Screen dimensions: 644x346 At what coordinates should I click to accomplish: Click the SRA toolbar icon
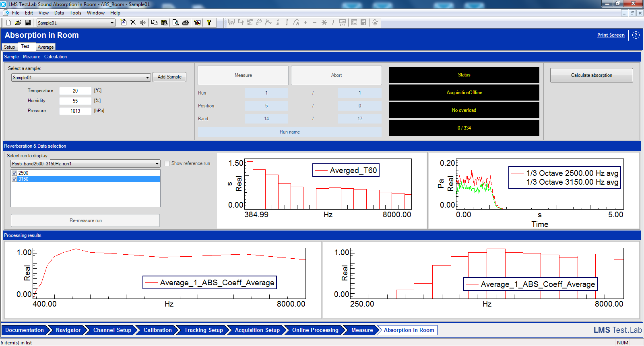(343, 23)
